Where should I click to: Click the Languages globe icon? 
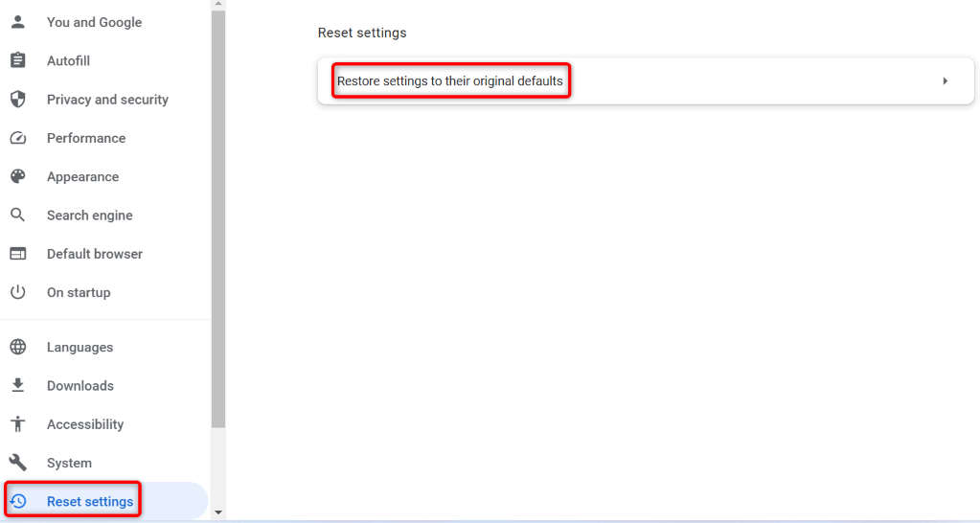(17, 347)
